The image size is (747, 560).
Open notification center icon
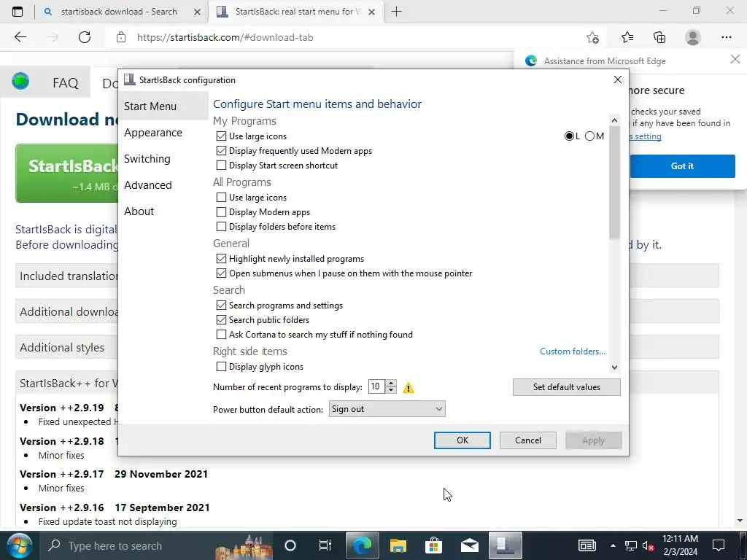point(719,545)
